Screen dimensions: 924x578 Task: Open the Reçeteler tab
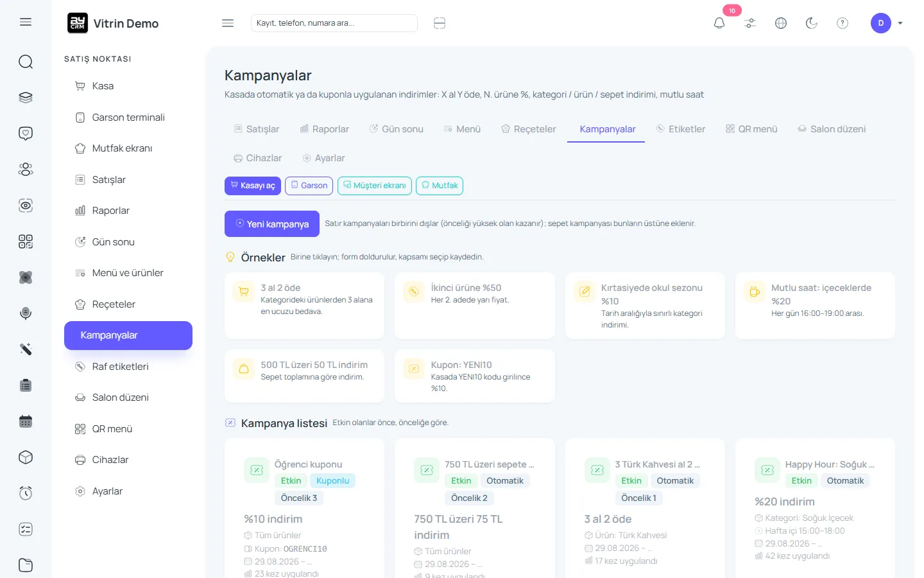pyautogui.click(x=529, y=129)
